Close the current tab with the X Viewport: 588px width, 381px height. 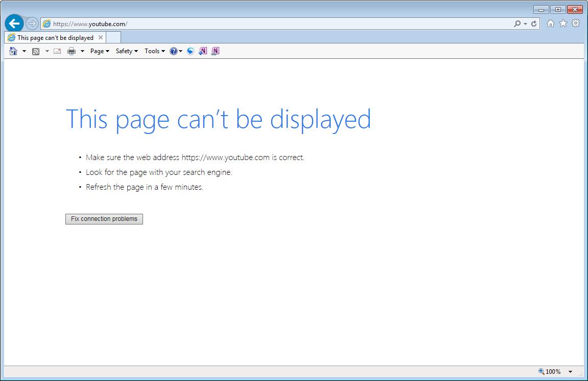tap(101, 37)
